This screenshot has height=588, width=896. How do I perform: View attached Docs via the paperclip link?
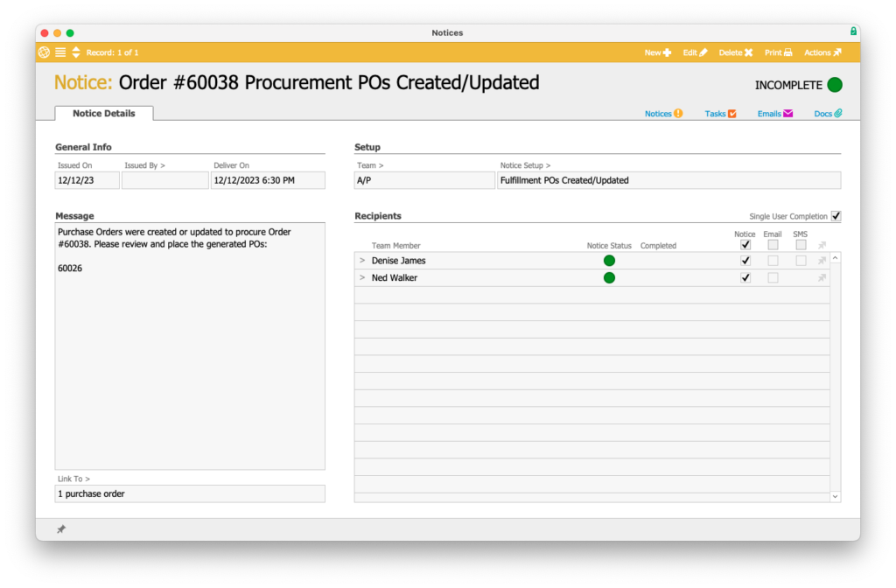click(826, 113)
